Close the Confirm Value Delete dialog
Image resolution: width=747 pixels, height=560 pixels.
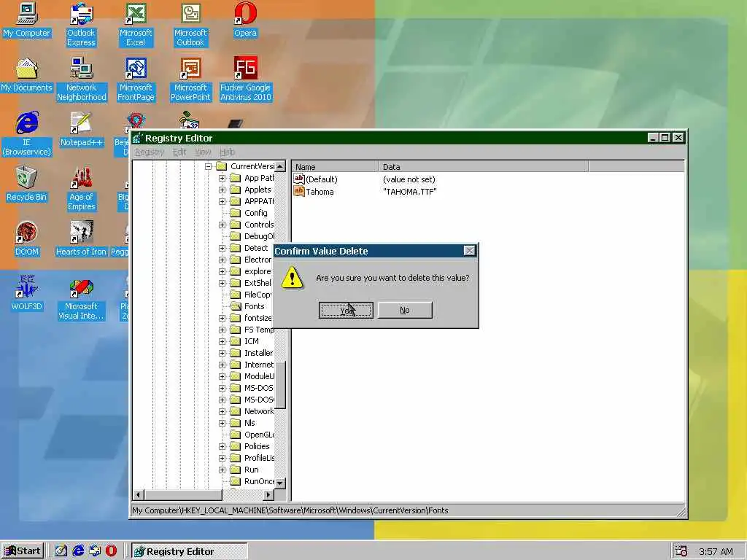[x=469, y=251]
